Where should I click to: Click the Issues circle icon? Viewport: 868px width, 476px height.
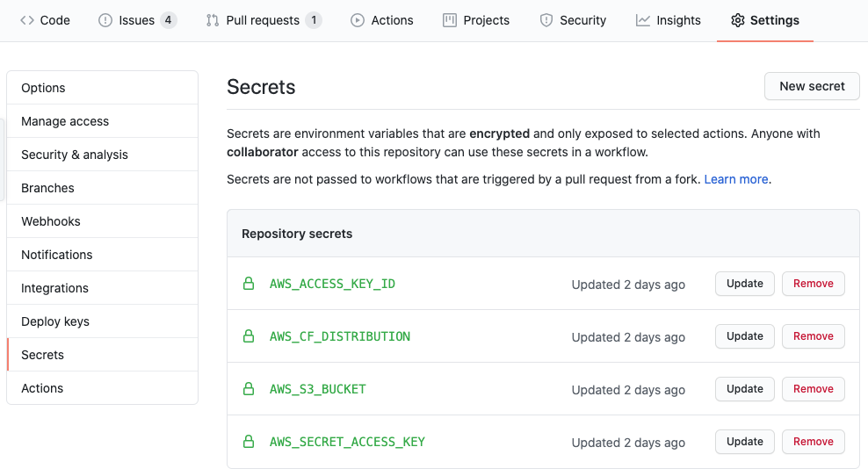coord(105,20)
